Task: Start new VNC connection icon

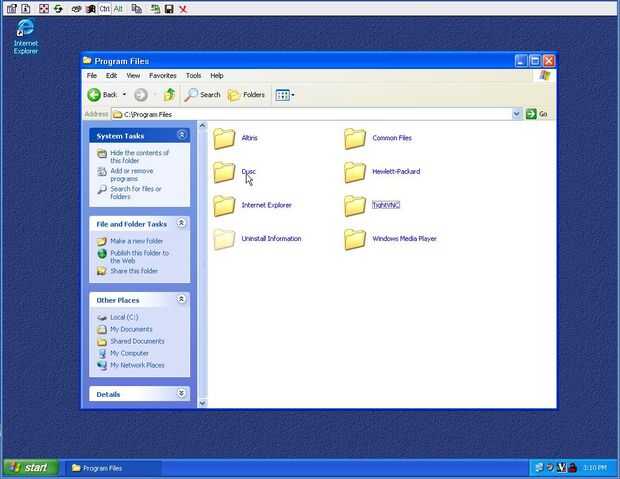Action: 155,8
